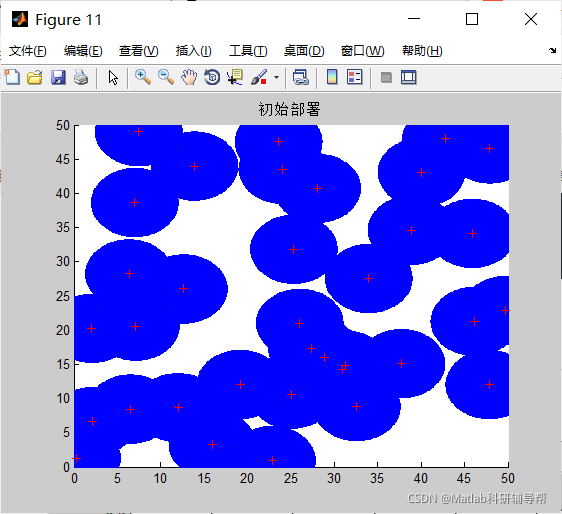Click Show Plot Tools and Dock icon
Image resolution: width=562 pixels, height=514 pixels.
[409, 77]
